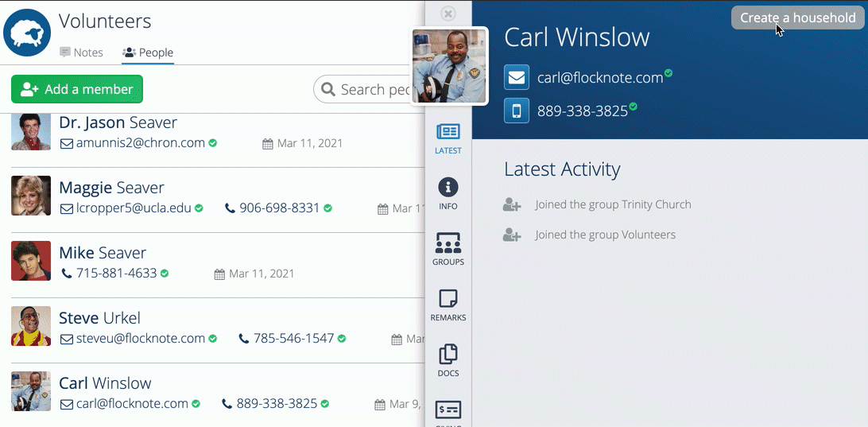
Task: Click phone icon beside 715-881-4633
Action: pos(67,273)
